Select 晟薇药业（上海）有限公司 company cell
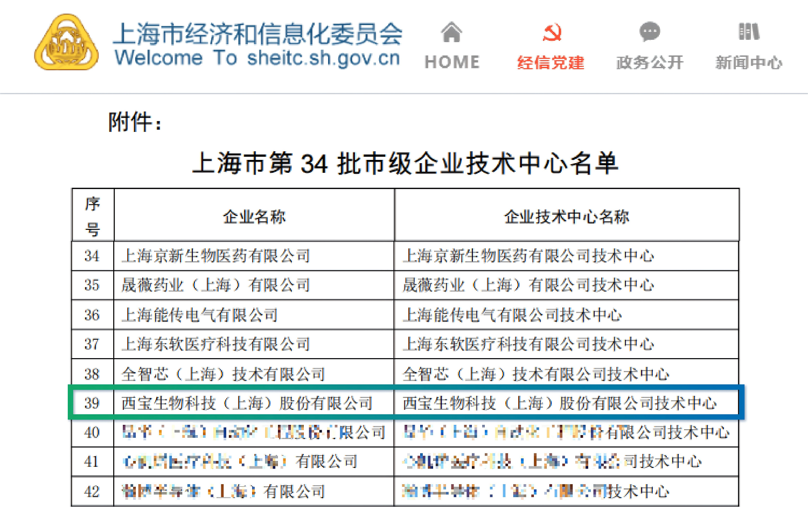Screen dimensions: 808x532 coord(215,285)
